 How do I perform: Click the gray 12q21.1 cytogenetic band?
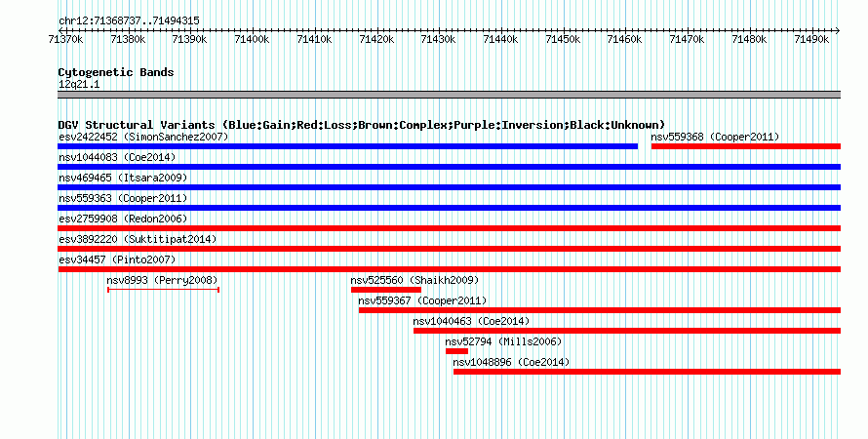(x=449, y=95)
